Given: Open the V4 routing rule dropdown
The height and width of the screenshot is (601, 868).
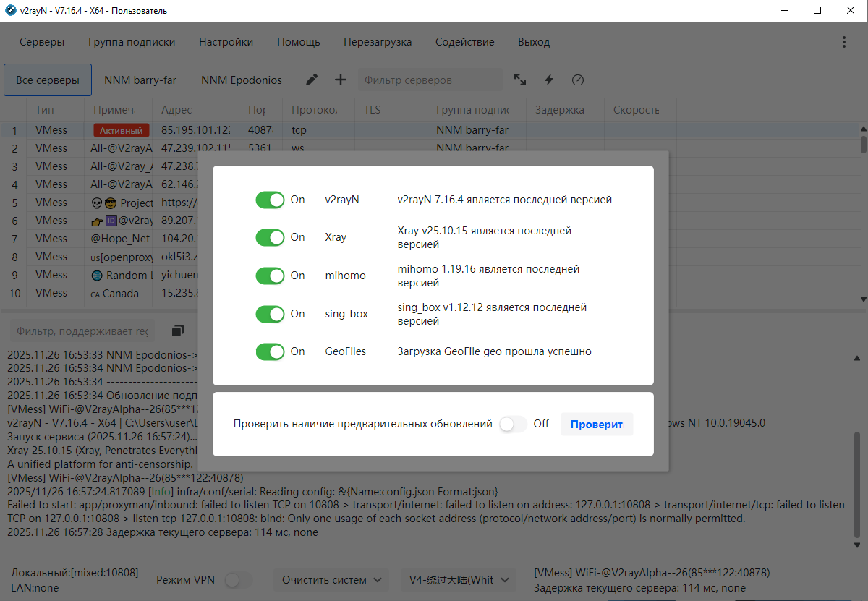Looking at the screenshot, I should pos(459,580).
